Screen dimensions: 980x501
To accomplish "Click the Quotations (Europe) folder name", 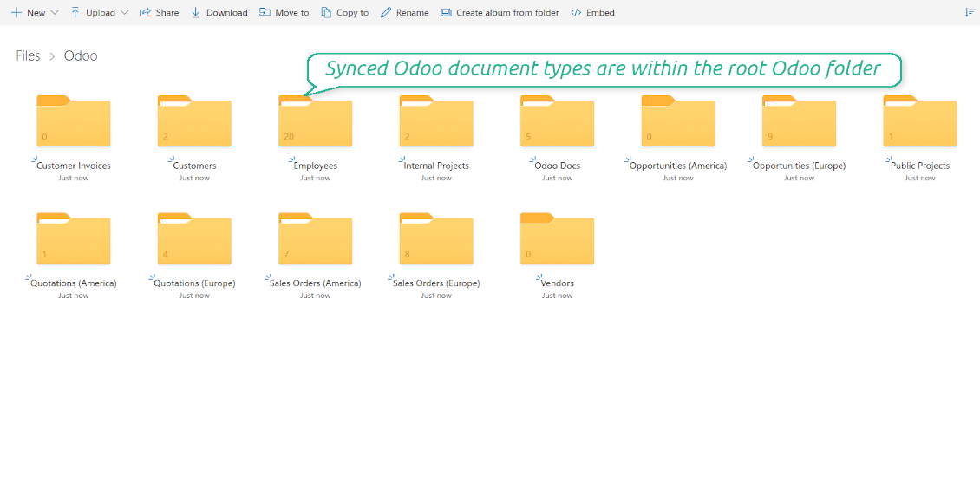I will (x=194, y=283).
